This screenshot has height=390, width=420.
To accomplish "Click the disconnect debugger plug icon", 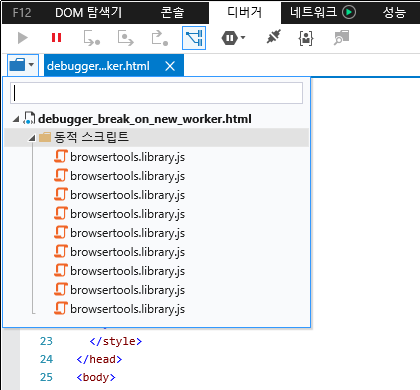I will [x=274, y=37].
